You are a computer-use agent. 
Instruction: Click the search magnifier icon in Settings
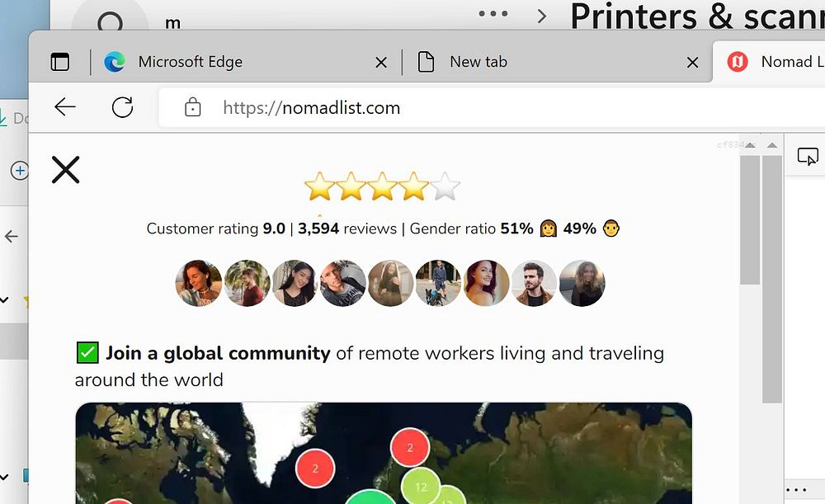click(x=110, y=21)
